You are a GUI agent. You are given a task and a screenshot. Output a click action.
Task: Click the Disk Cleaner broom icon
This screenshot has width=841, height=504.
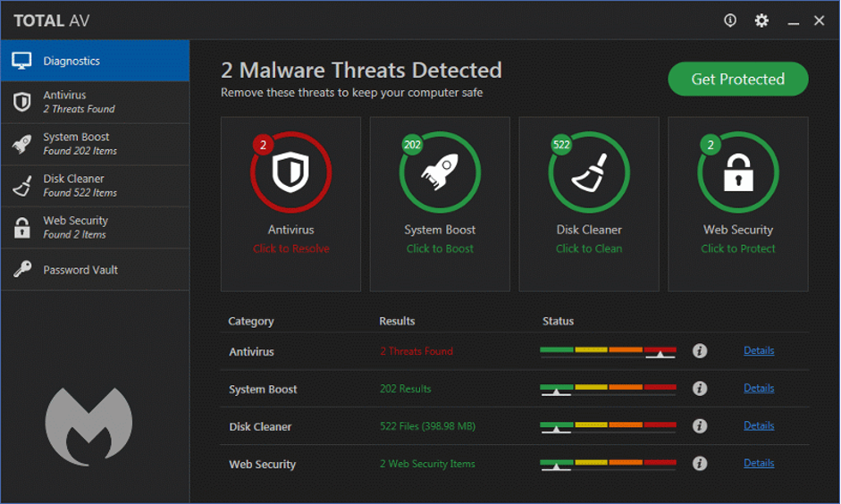(589, 172)
